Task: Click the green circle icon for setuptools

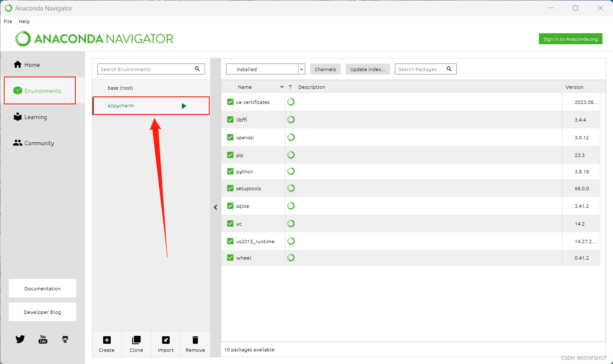Action: tap(291, 188)
